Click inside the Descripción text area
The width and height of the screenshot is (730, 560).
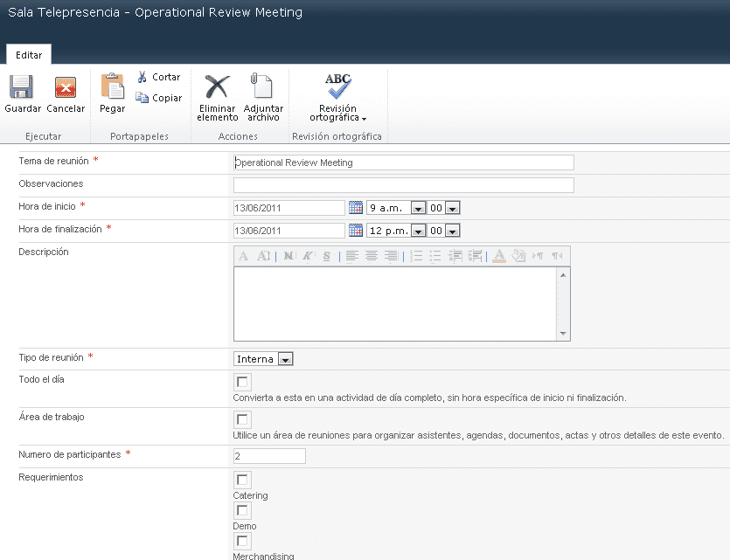[x=395, y=304]
